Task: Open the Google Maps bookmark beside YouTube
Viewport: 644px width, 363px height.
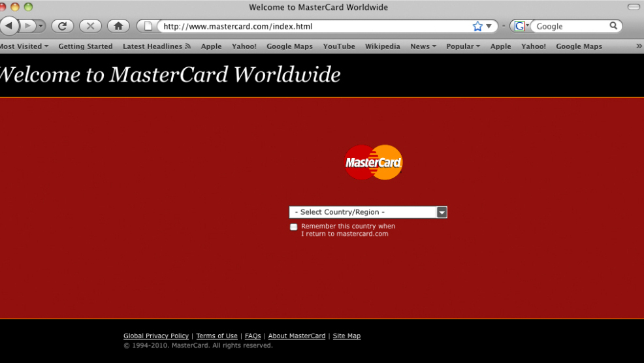Action: tap(289, 46)
